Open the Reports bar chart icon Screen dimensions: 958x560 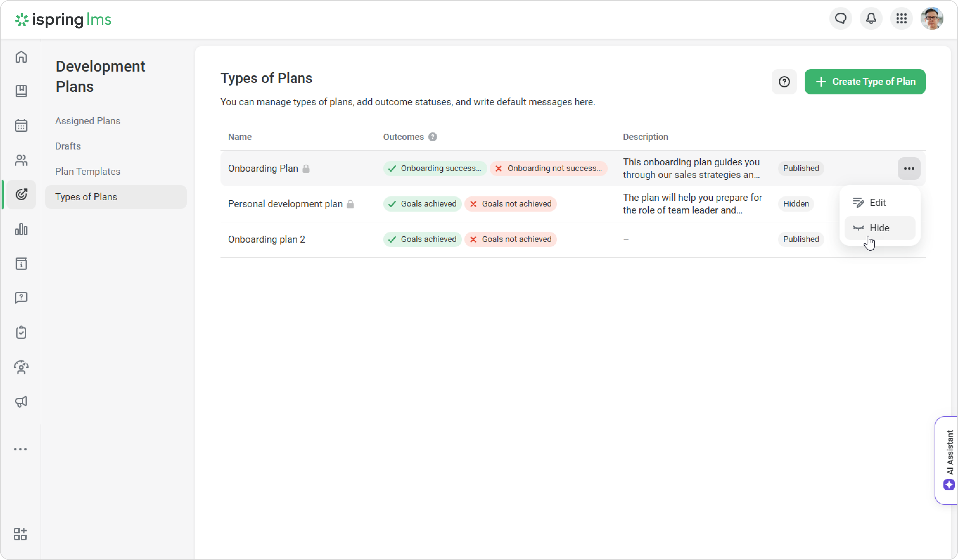(x=21, y=229)
